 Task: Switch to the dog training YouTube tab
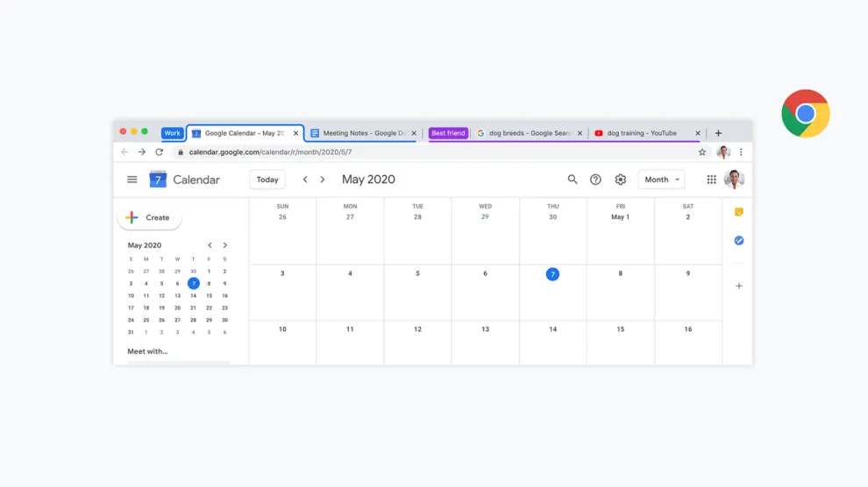[x=642, y=133]
